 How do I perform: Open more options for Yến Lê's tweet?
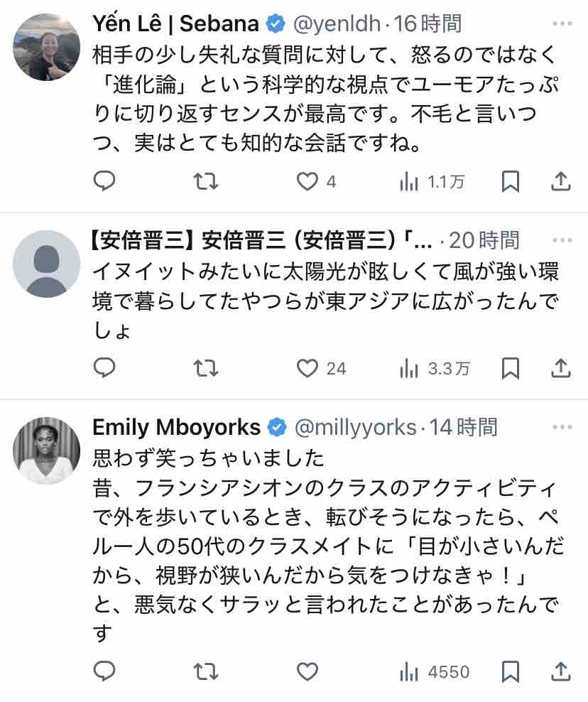562,23
